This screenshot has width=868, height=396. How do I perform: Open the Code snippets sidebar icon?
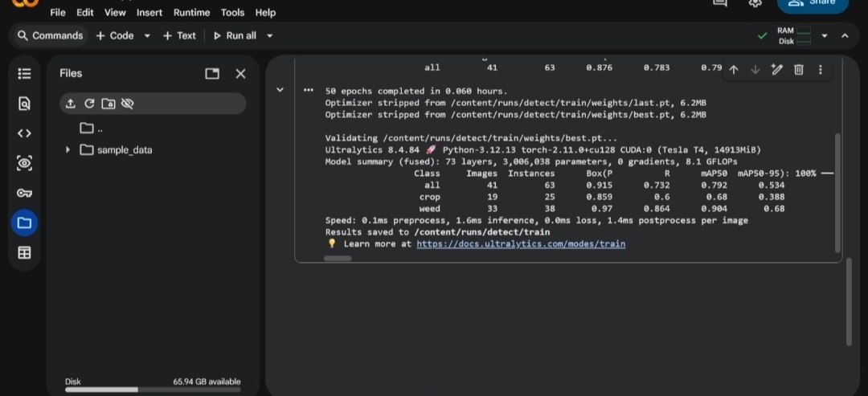point(24,133)
